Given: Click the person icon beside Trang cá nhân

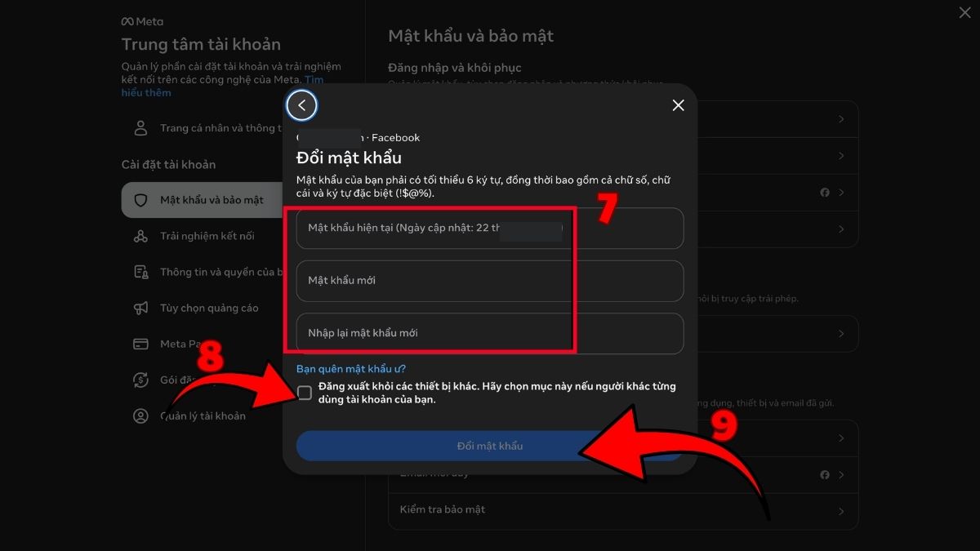Looking at the screenshot, I should (x=141, y=128).
